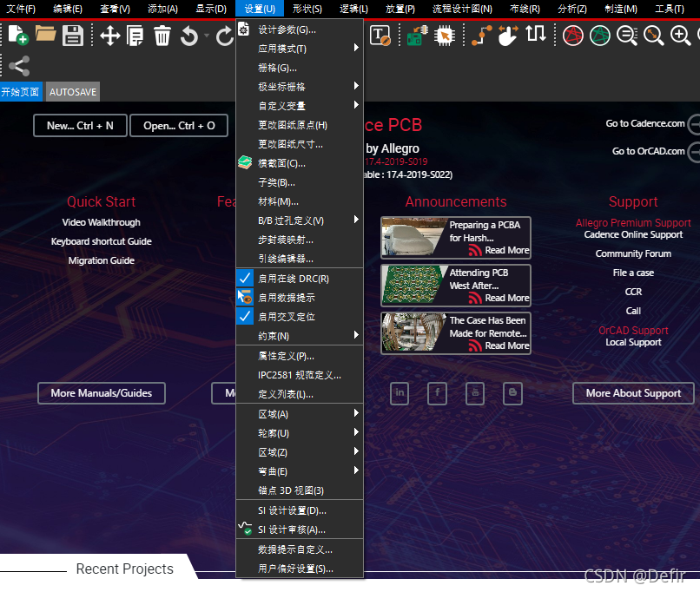The image size is (700, 592).
Task: Click the Undo arrow icon
Action: point(188,36)
